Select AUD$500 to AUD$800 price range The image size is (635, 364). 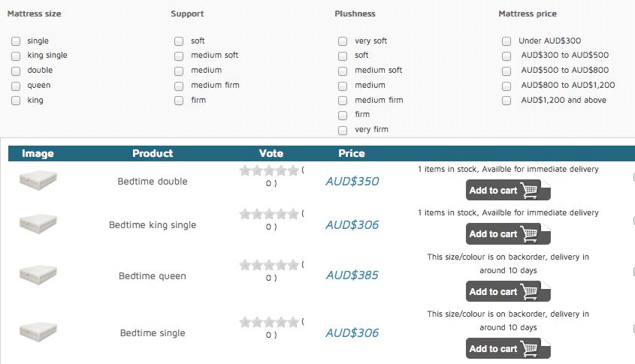point(506,71)
